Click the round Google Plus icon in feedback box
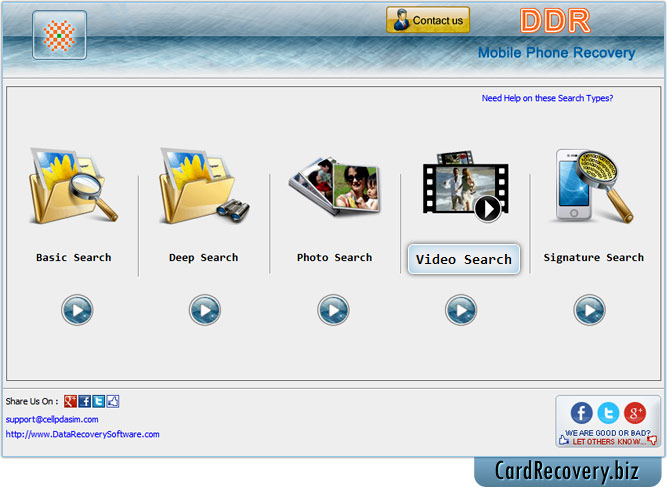Viewport: 667px width, 487px height. click(635, 413)
